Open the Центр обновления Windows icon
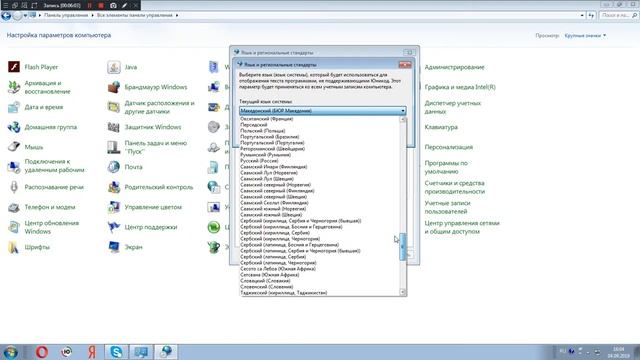Screen dimensions: 640x360 (x=14, y=227)
